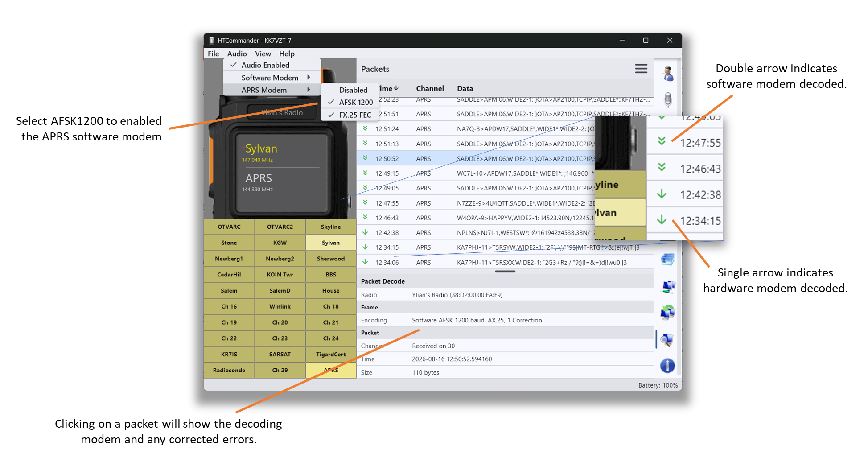The width and height of the screenshot is (868, 466).
Task: Click double-arrow icon on 12:46:43 packet row
Action: [x=365, y=217]
